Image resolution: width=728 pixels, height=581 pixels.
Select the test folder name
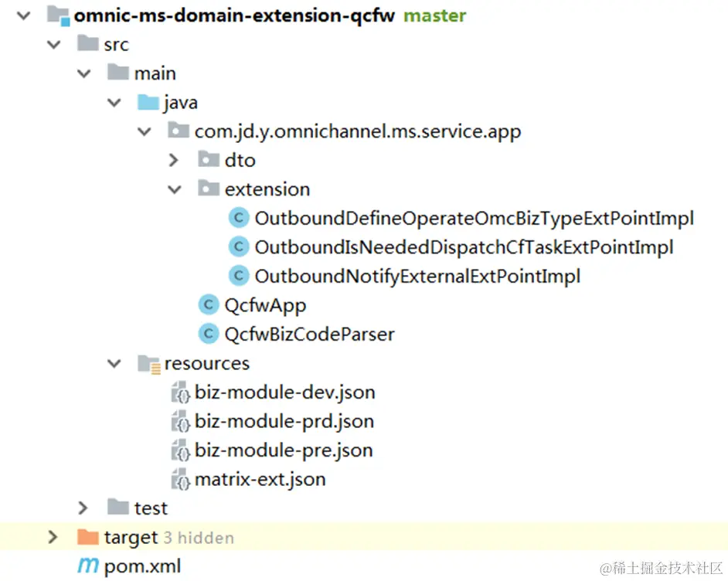(x=151, y=508)
